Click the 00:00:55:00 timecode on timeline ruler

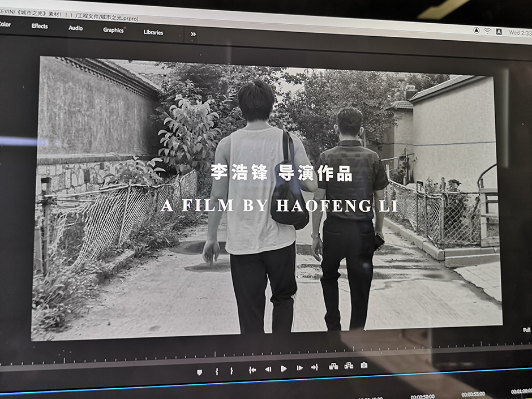(473, 394)
